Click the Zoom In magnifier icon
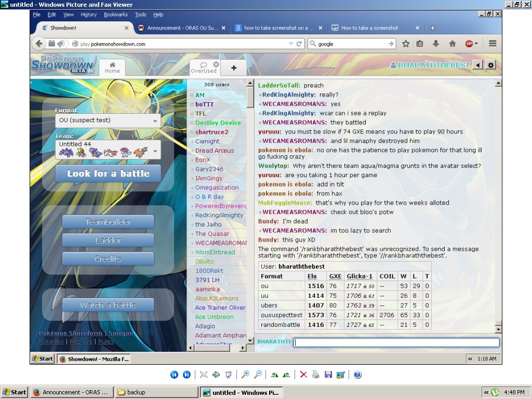 (245, 375)
